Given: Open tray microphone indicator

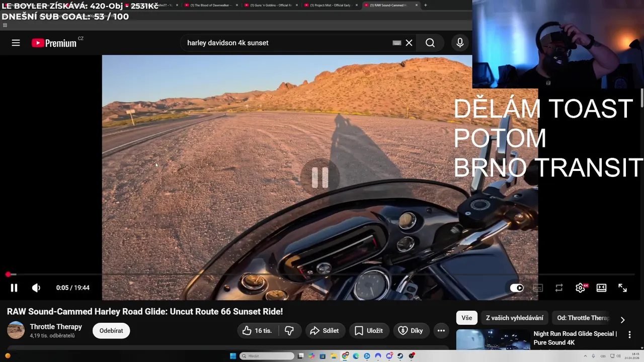Looking at the screenshot, I should (593, 356).
